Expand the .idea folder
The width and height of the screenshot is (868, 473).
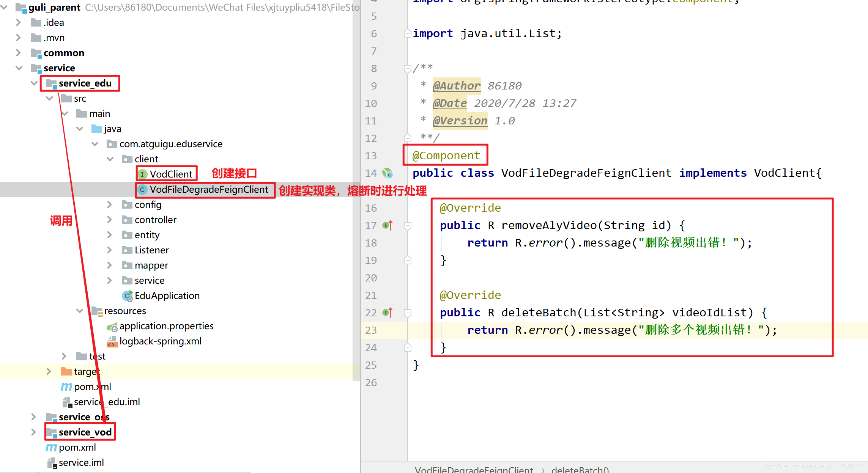pos(18,22)
